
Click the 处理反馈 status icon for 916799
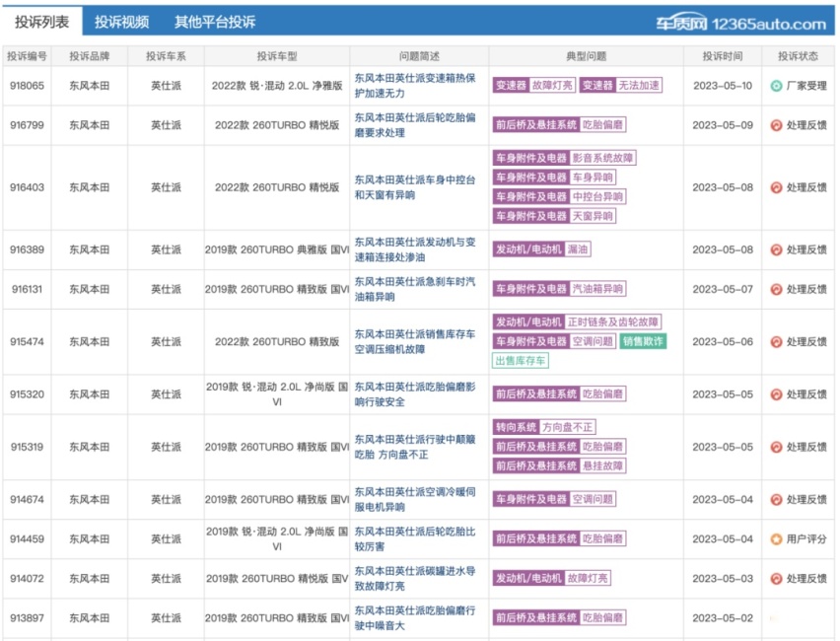click(x=776, y=125)
